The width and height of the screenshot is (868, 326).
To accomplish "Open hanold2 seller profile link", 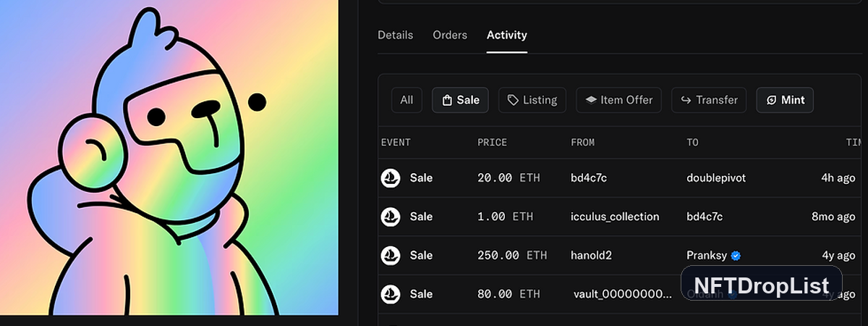I will [591, 255].
